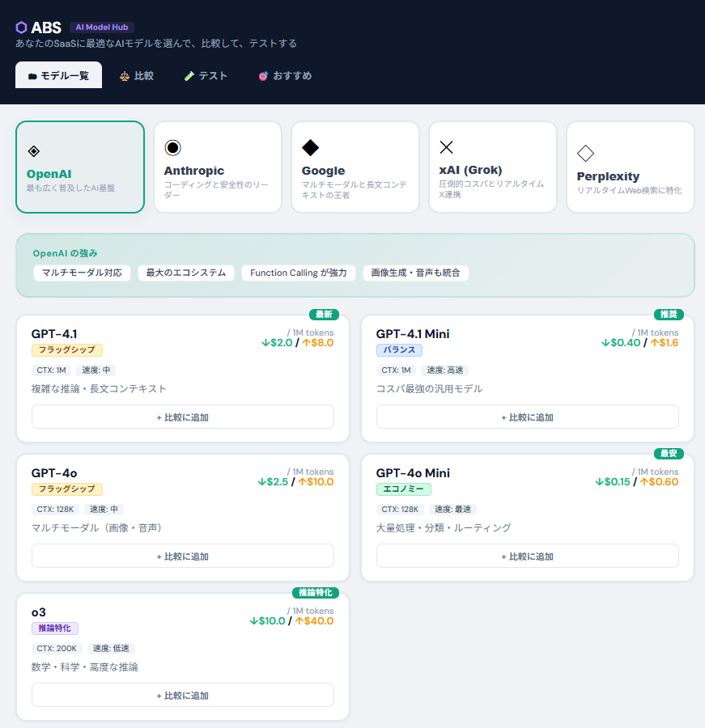Switch to the 比較 tab
The image size is (705, 728).
pos(137,76)
